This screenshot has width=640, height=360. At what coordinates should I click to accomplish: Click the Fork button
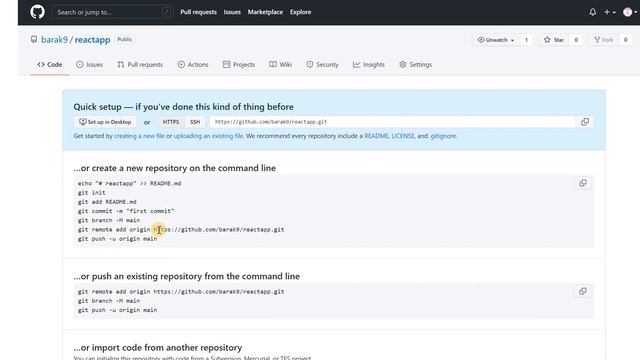tap(604, 40)
